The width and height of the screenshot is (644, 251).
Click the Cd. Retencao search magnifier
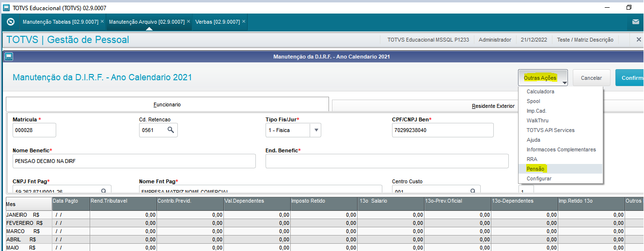click(171, 130)
